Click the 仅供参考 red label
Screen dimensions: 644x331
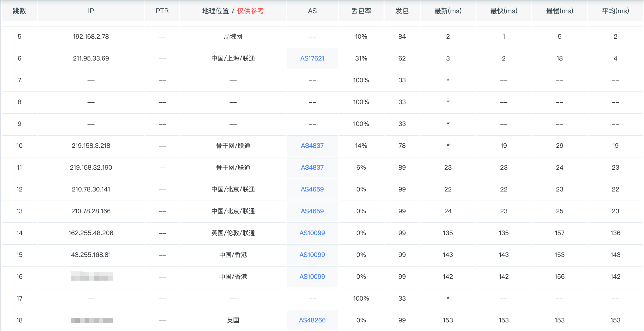click(x=250, y=11)
